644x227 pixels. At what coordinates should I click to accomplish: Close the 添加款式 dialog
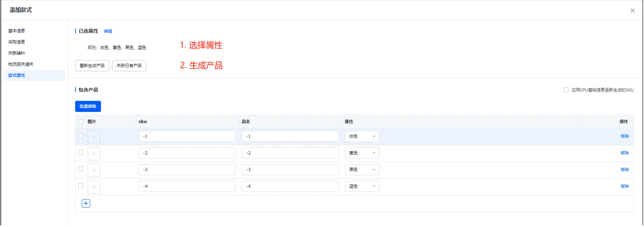(632, 10)
